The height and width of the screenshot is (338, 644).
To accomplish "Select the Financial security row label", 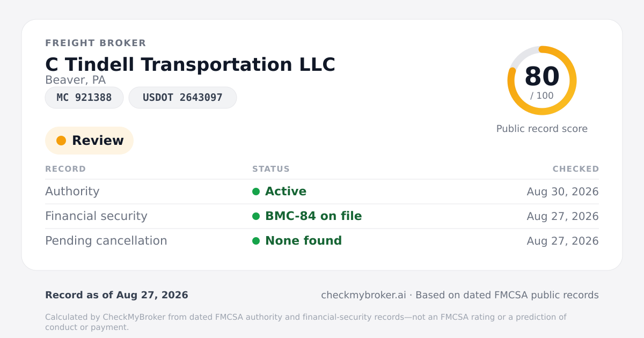I will click(x=96, y=216).
